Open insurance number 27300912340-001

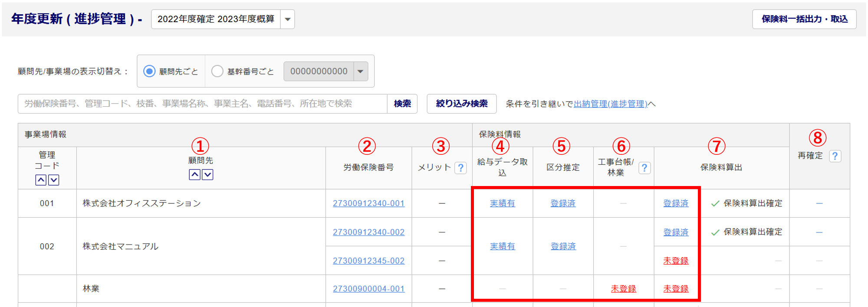368,203
